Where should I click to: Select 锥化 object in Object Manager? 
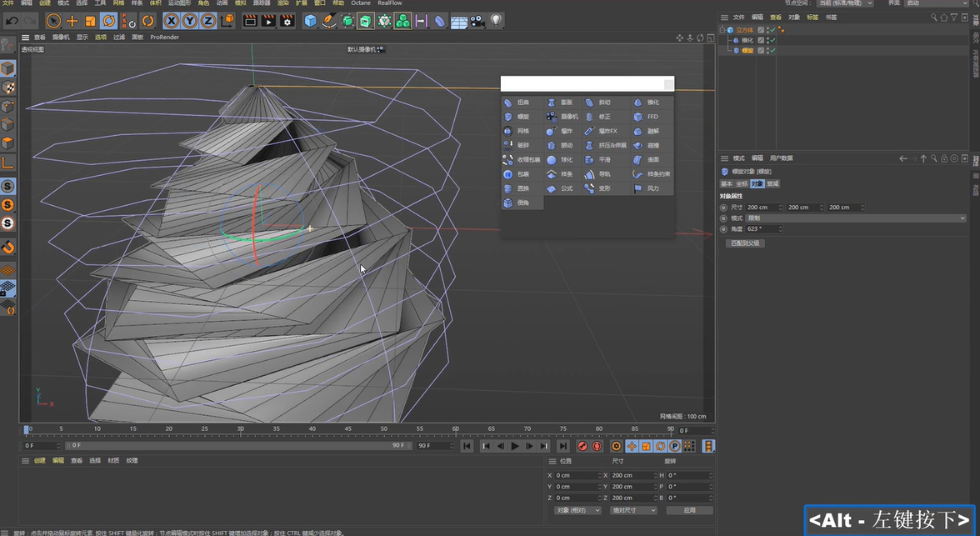pyautogui.click(x=747, y=40)
